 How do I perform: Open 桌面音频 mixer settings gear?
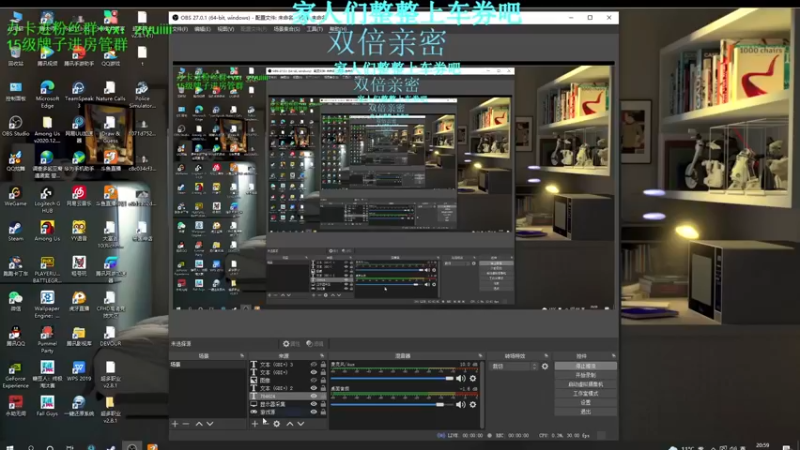(x=473, y=405)
